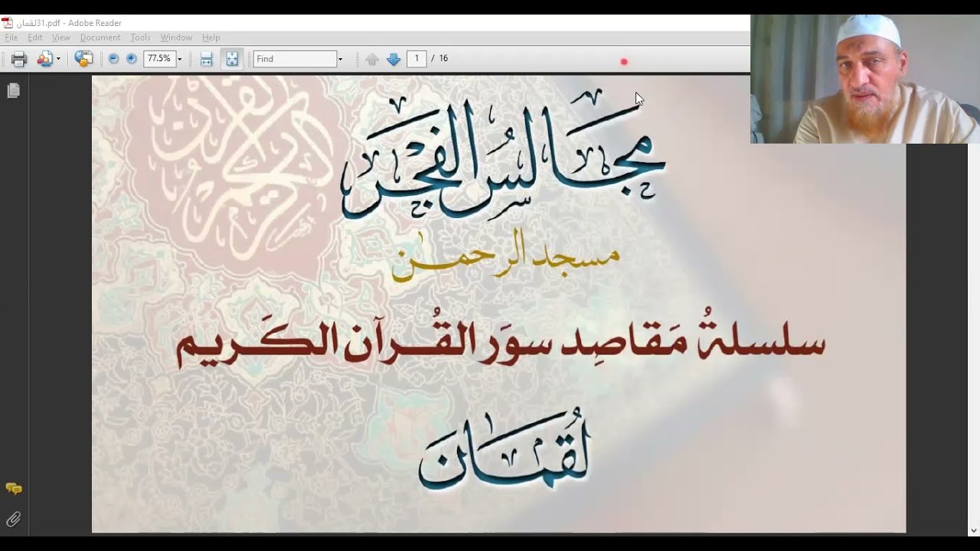Viewport: 980px width, 551px height.
Task: Expand the collaborate icon's dropdown arrow
Action: click(x=58, y=59)
